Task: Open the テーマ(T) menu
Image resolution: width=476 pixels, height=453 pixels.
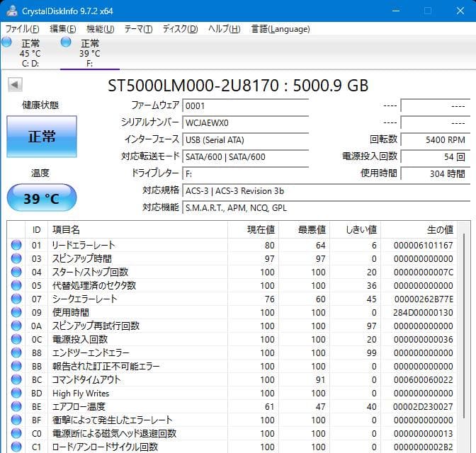Action: [x=138, y=29]
